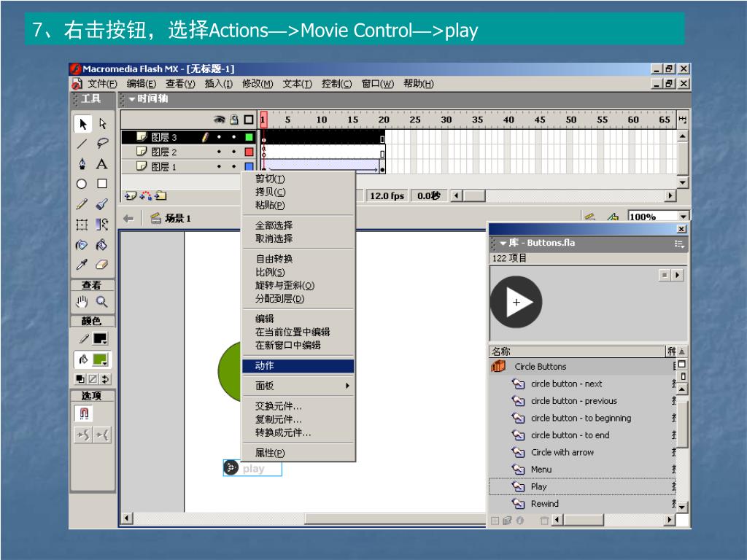
Task: Select the black Arrow tool
Action: pyautogui.click(x=83, y=124)
